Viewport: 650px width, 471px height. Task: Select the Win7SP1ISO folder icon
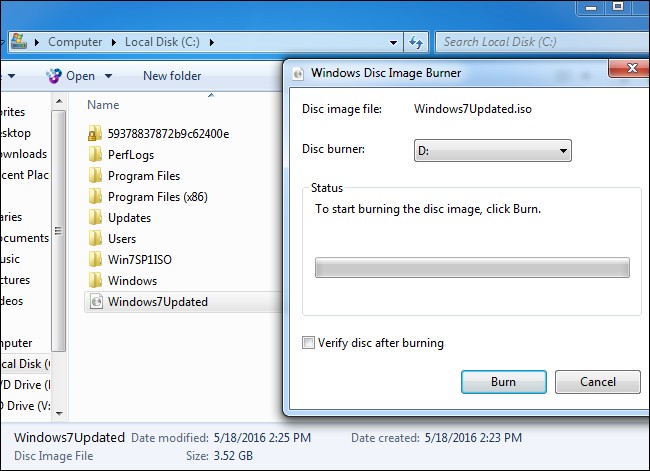pos(95,260)
